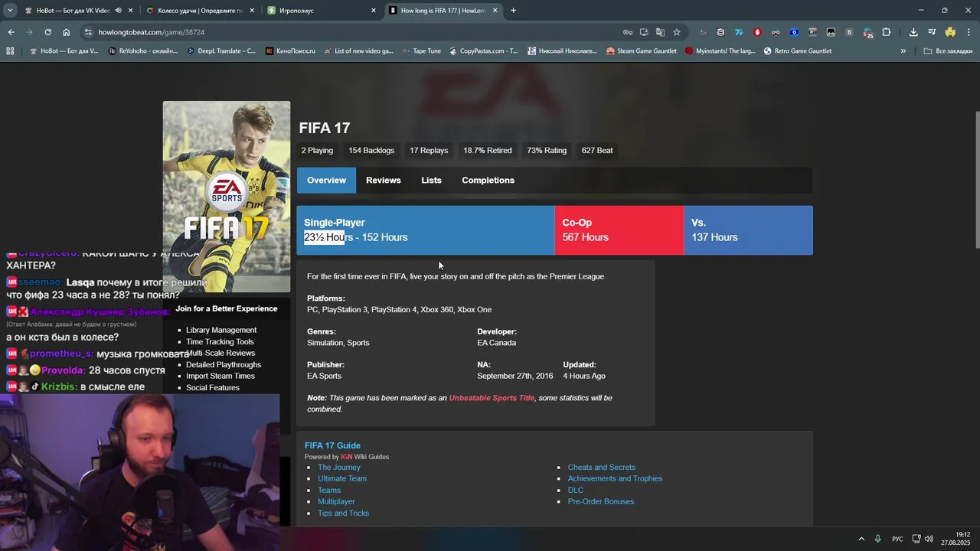980x551 pixels.
Task: Bookmark this page with star icon
Action: click(677, 32)
